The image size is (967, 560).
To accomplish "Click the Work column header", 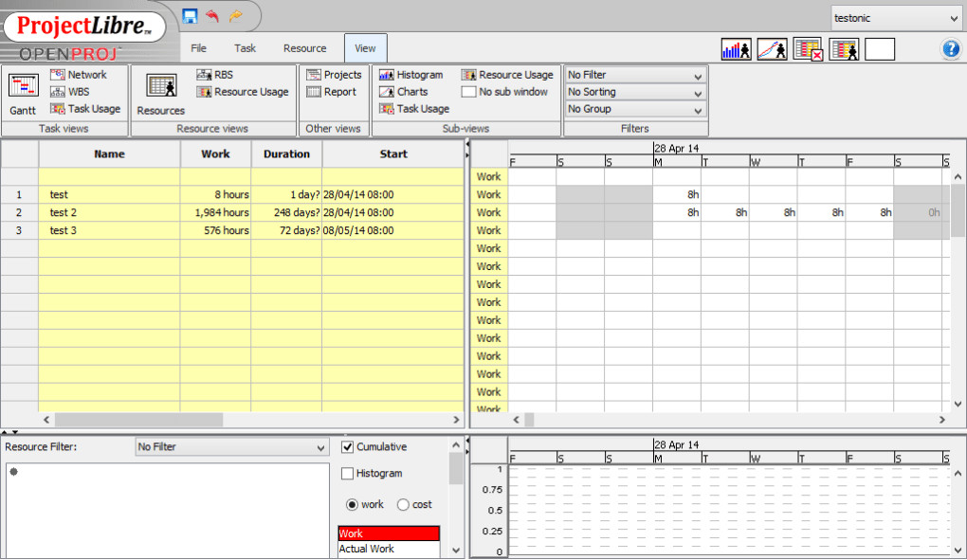I will click(215, 154).
